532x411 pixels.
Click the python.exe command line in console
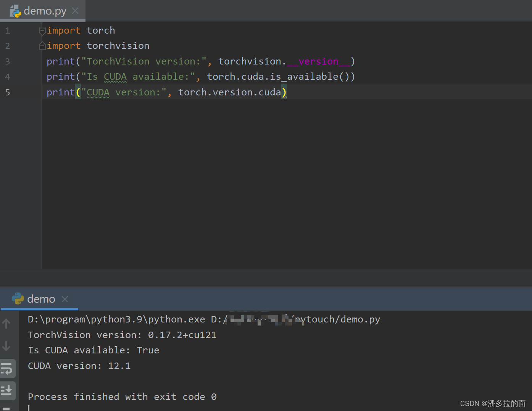point(204,319)
